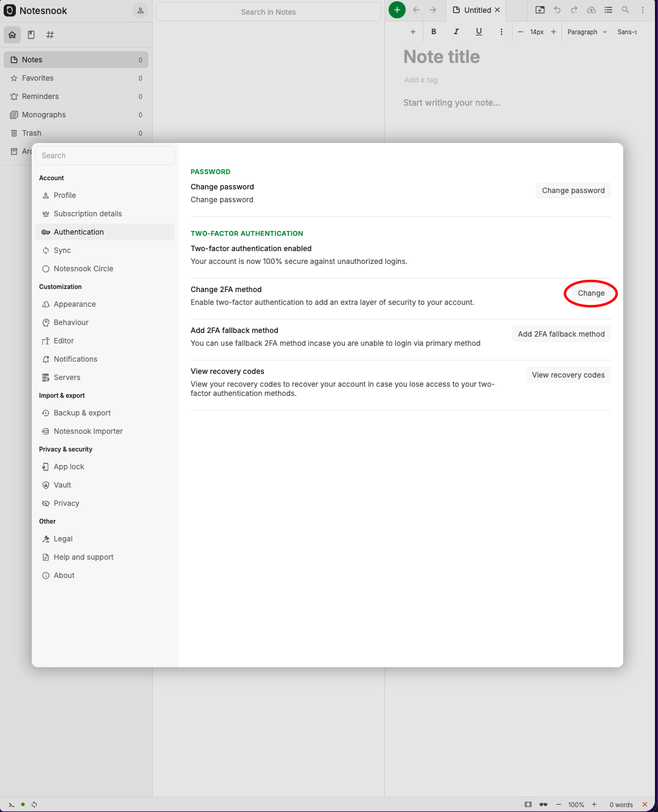658x812 pixels.
Task: Open Notesnook Circle settings
Action: (x=105, y=269)
